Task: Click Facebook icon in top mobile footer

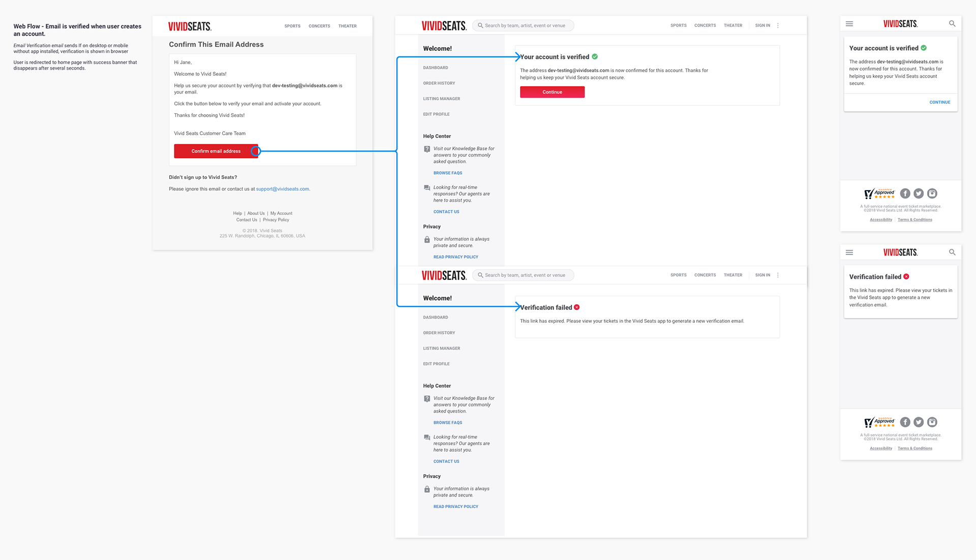Action: (x=905, y=194)
